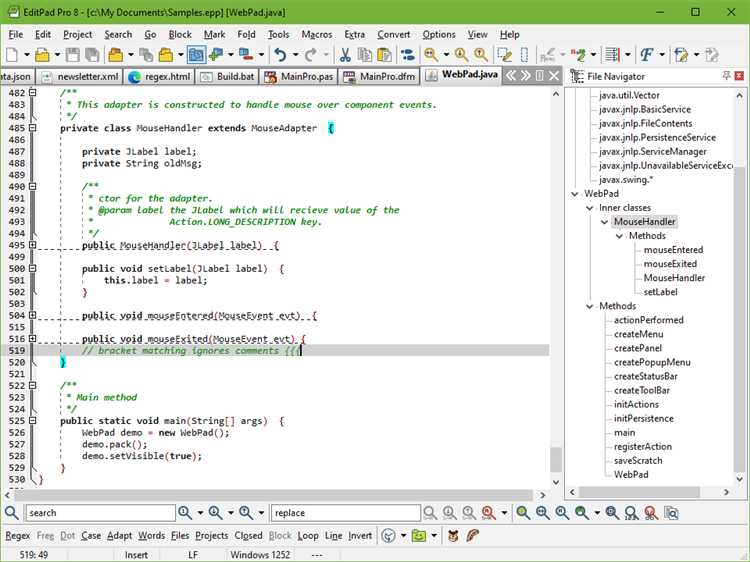Screen dimensions: 750x562
Task: Select mouseExited under MouseHandler methods
Action: coord(670,264)
